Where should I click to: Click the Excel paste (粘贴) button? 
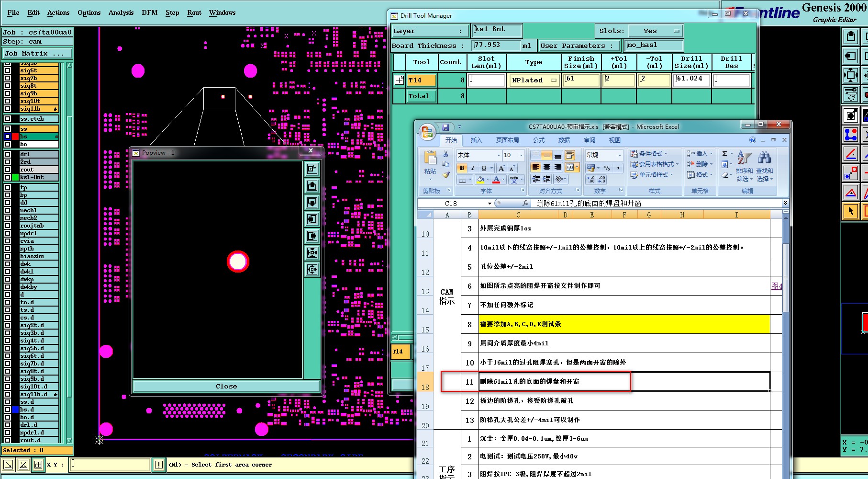[x=430, y=165]
